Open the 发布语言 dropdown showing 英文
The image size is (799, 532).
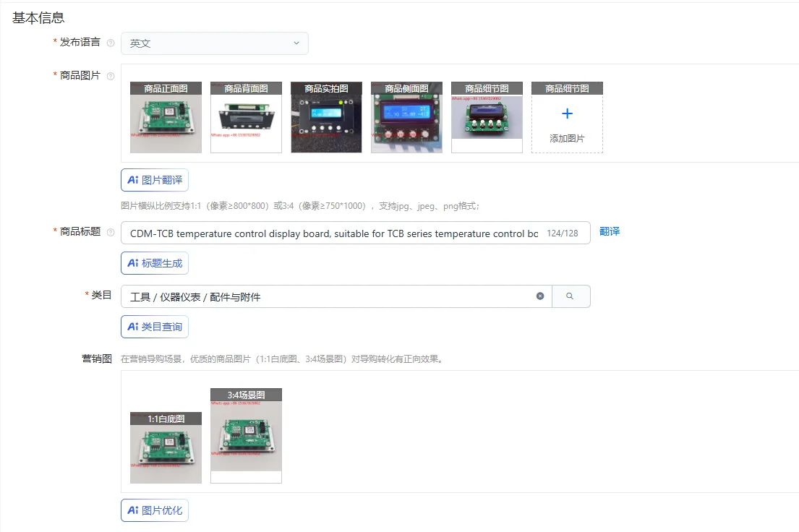[215, 43]
